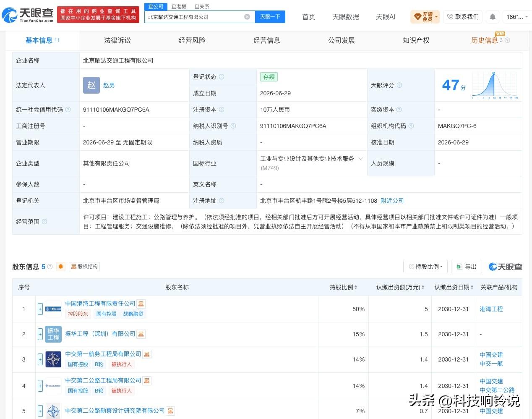
Task: Click help icon beside 注册资本
Action: (x=222, y=110)
